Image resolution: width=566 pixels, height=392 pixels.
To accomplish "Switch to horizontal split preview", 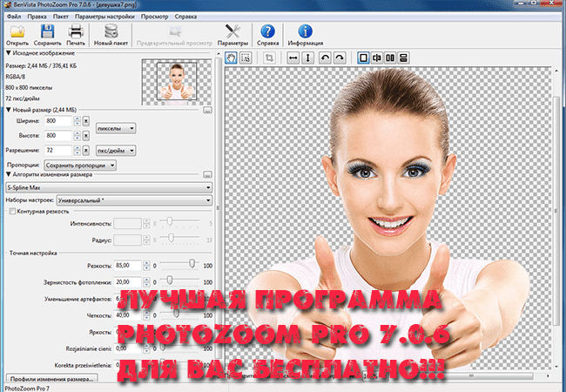I will 403,57.
